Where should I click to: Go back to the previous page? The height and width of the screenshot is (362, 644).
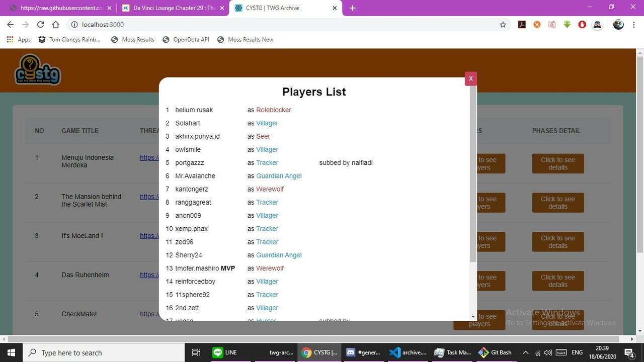(10, 25)
